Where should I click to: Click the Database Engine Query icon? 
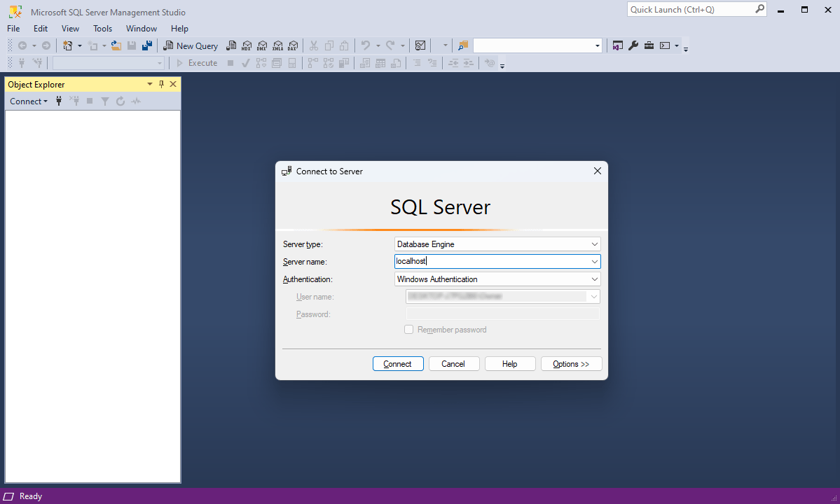(x=231, y=46)
